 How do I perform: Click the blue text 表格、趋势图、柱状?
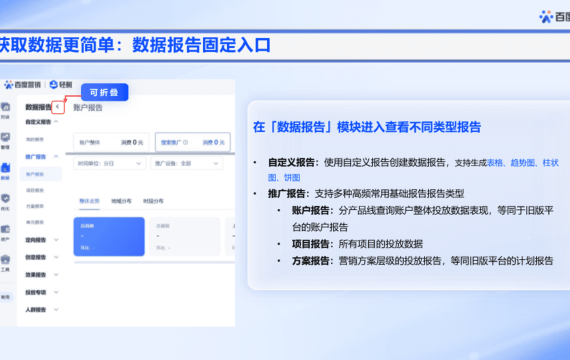523,163
